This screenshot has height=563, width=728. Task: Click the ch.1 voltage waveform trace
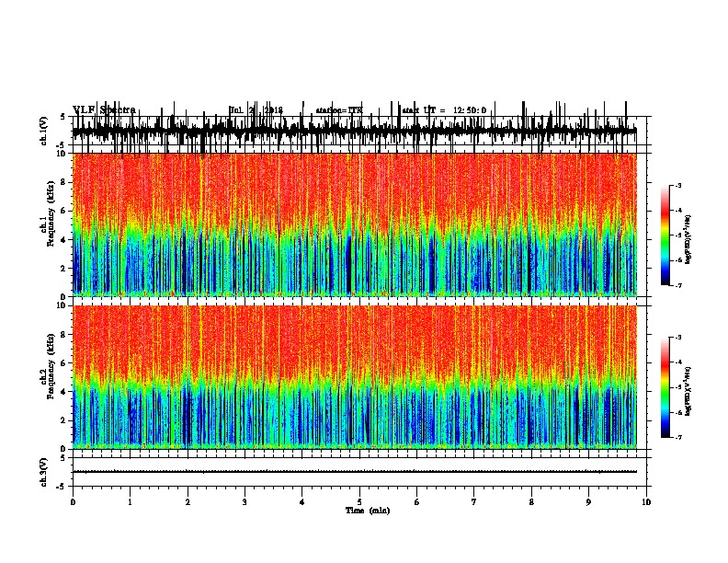[x=355, y=132]
